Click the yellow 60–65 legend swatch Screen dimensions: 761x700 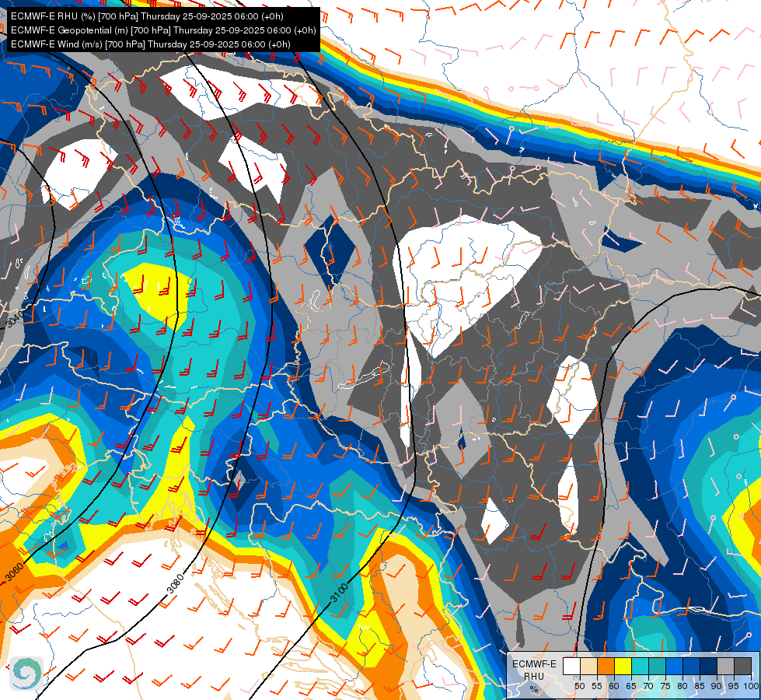(622, 667)
